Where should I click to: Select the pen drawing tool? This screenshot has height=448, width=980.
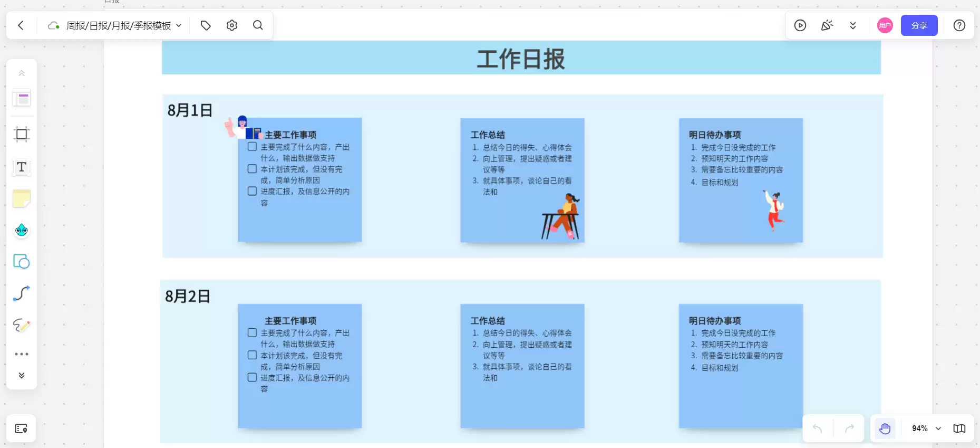point(22,325)
